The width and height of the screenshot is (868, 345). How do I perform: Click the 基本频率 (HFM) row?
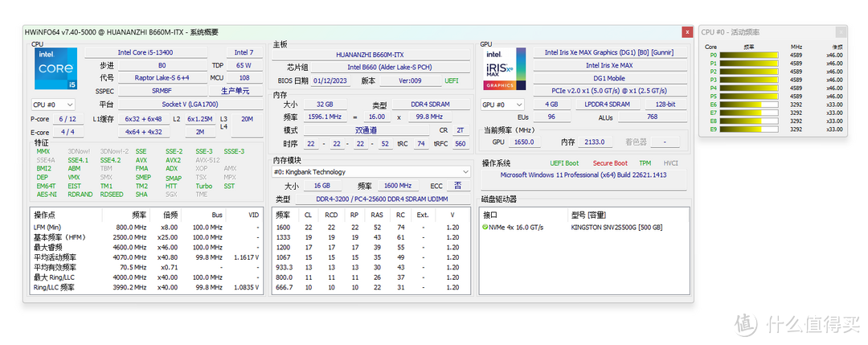pyautogui.click(x=146, y=237)
